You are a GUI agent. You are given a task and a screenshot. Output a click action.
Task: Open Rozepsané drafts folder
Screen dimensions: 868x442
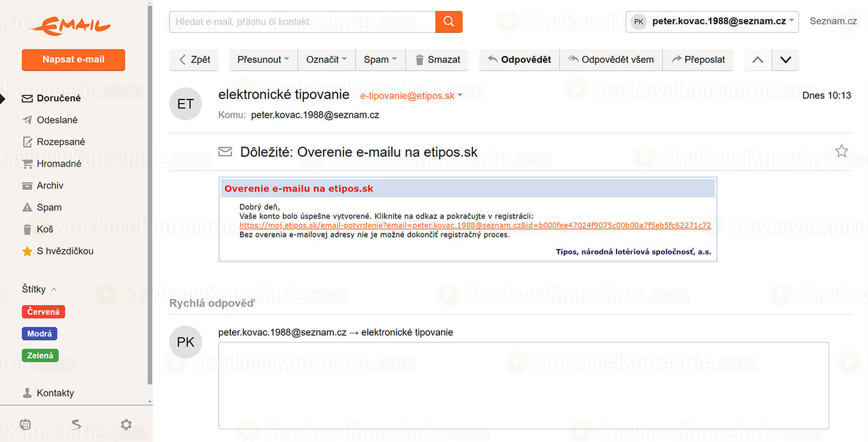tap(61, 142)
